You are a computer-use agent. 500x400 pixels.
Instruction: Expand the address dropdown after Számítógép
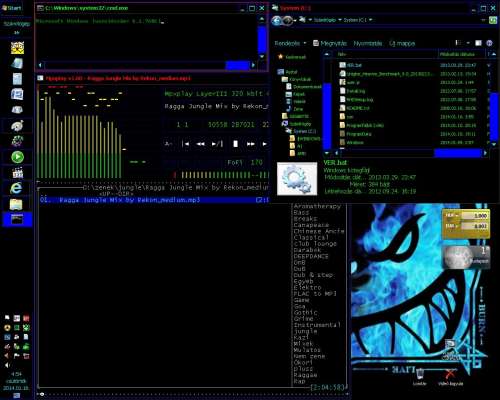340,20
